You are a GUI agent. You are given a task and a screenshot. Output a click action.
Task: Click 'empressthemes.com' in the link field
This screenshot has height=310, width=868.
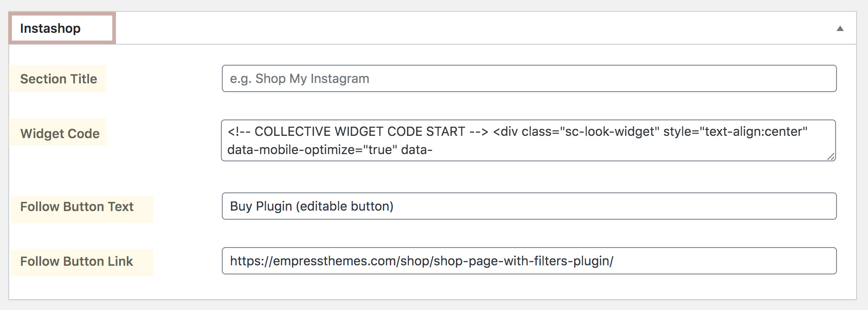[335, 261]
